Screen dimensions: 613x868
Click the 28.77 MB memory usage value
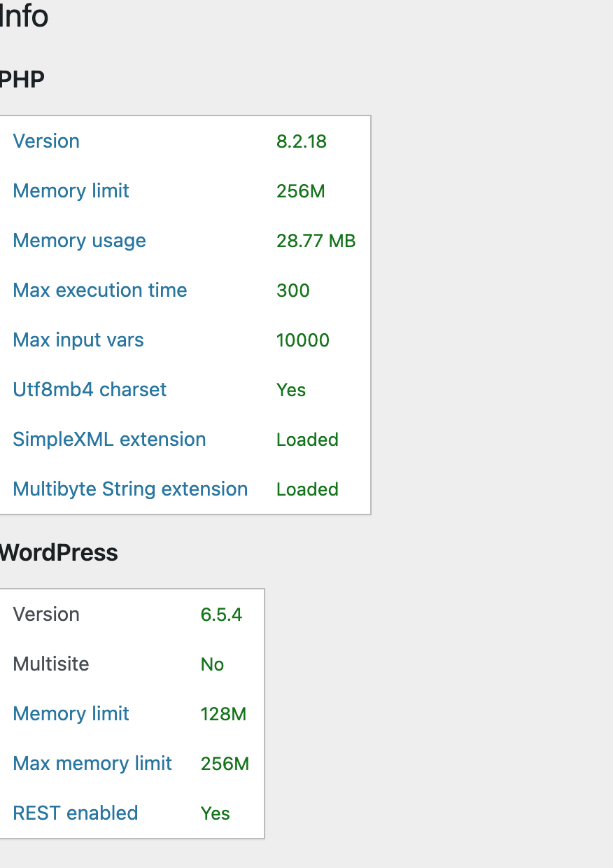(x=316, y=240)
